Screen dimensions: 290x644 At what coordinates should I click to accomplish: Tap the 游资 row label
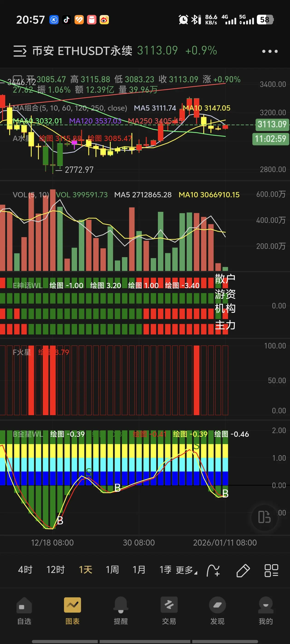point(225,294)
